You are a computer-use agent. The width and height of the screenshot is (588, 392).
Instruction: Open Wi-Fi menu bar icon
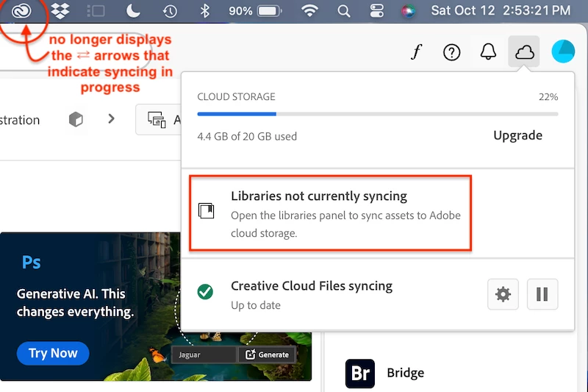click(309, 11)
